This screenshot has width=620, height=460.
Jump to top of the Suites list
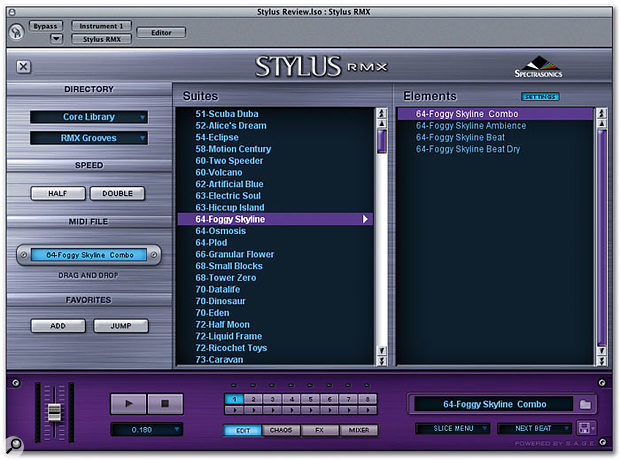[382, 114]
